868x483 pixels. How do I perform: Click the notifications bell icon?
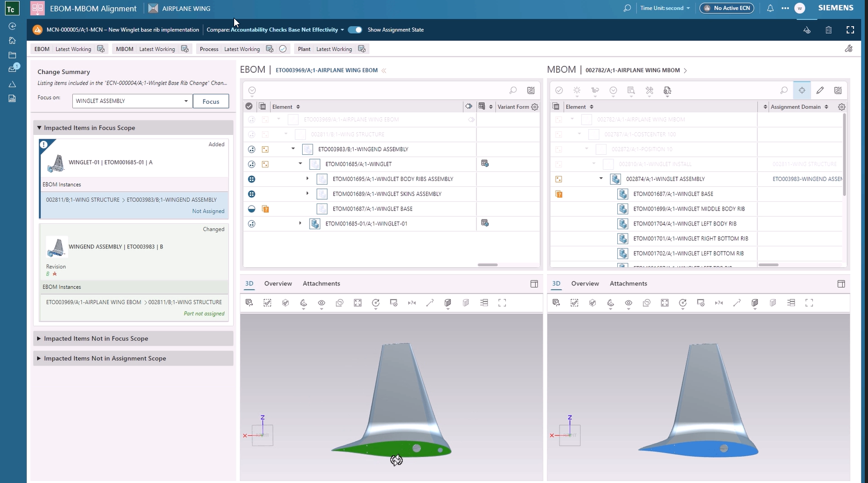click(x=770, y=8)
